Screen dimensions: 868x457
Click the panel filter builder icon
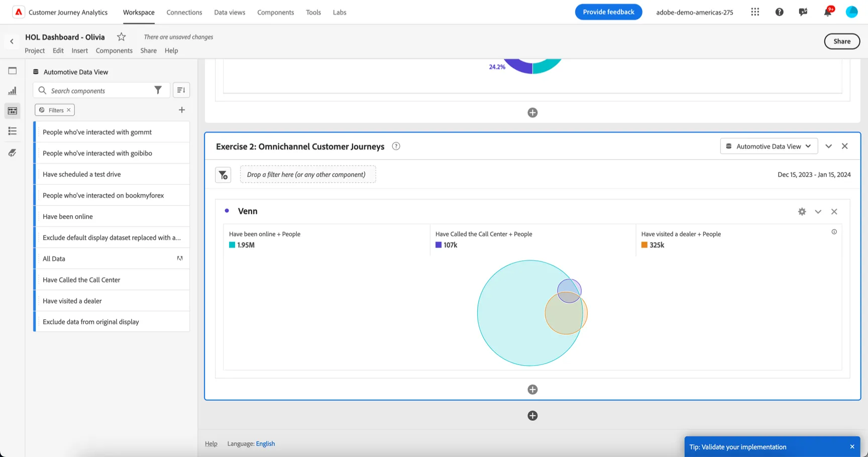pyautogui.click(x=223, y=174)
